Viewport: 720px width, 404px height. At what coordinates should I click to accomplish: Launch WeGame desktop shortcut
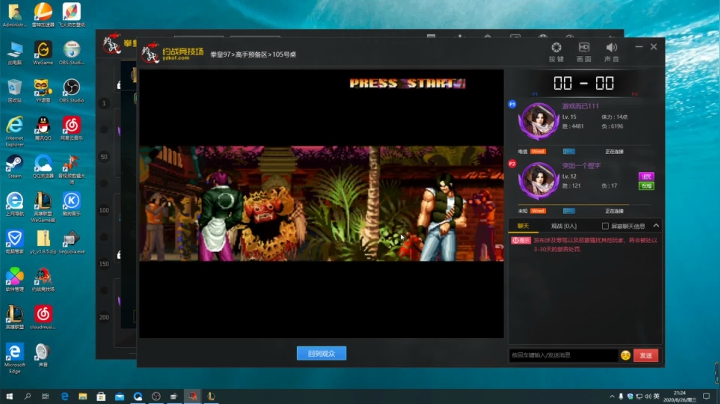coord(43,53)
